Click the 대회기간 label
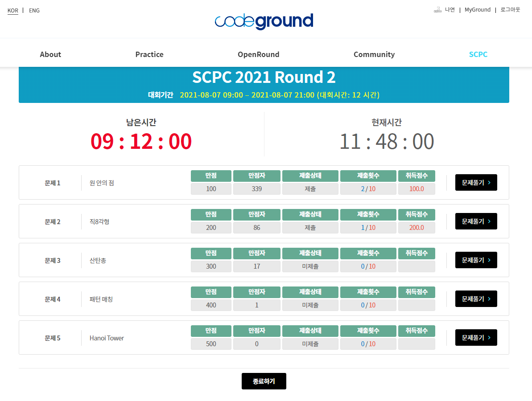Image resolution: width=532 pixels, height=401 pixels. (x=161, y=95)
